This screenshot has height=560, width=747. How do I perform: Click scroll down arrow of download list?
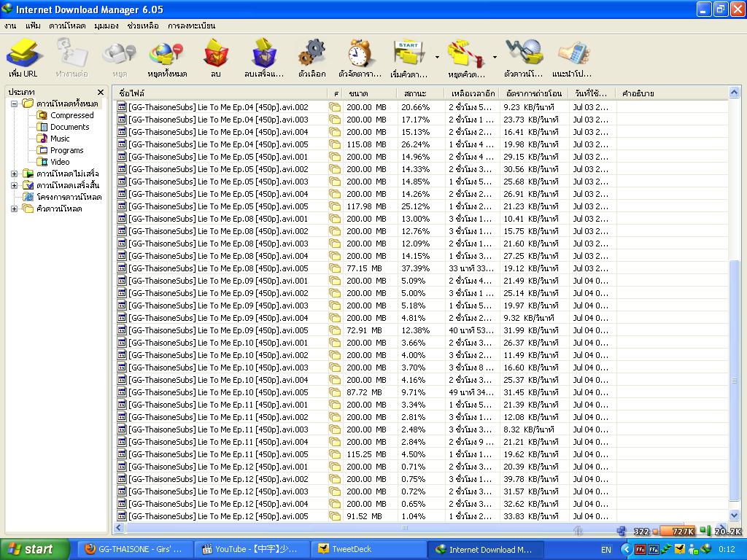click(734, 515)
